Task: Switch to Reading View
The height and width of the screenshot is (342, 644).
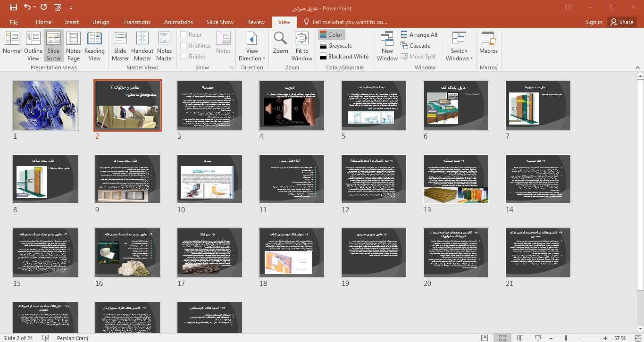Action: point(94,46)
